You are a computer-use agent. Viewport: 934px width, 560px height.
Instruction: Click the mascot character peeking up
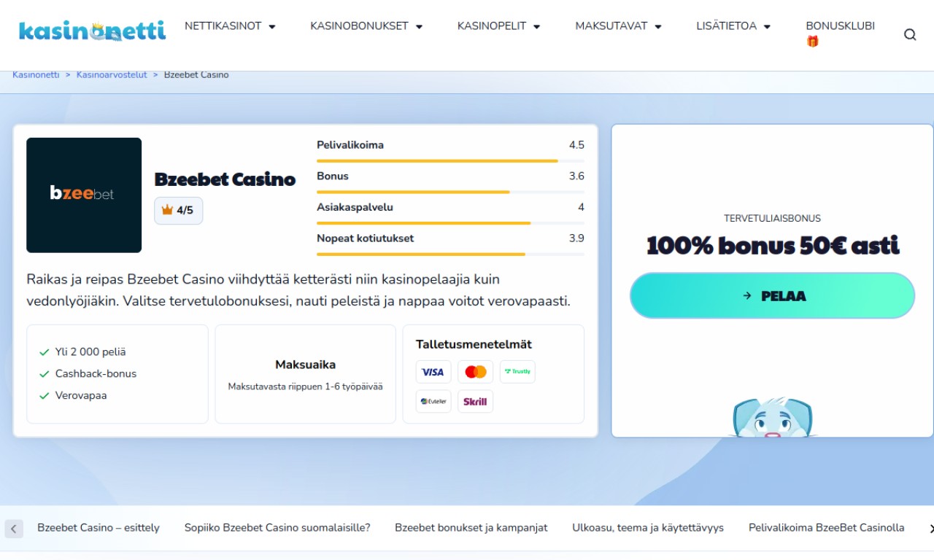point(772,418)
